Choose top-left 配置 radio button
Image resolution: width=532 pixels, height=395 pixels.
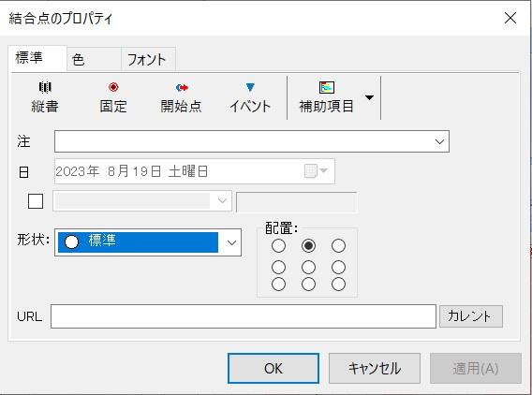[x=278, y=246]
